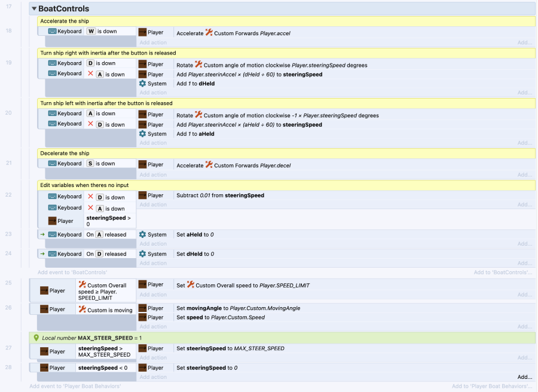
Task: Click the red X invert marker in event 19
Action: (x=90, y=73)
